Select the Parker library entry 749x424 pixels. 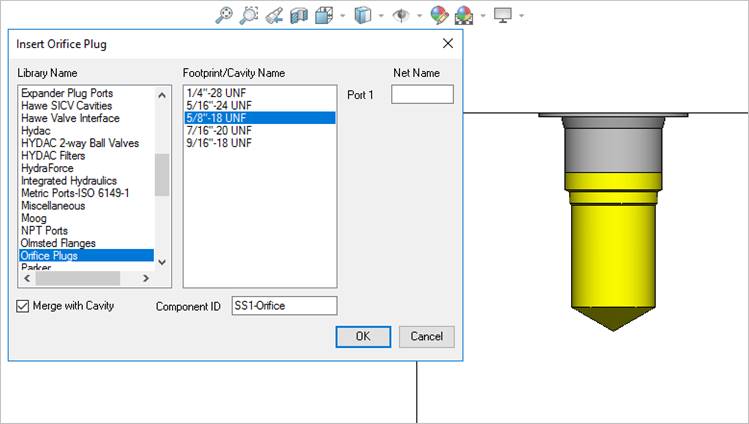coord(36,267)
